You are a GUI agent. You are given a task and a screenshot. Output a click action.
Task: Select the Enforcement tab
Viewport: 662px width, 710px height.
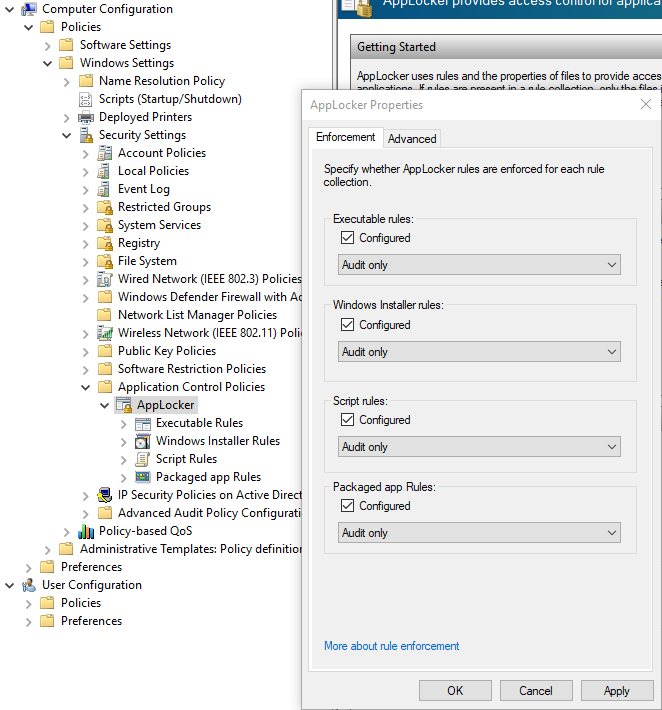345,137
